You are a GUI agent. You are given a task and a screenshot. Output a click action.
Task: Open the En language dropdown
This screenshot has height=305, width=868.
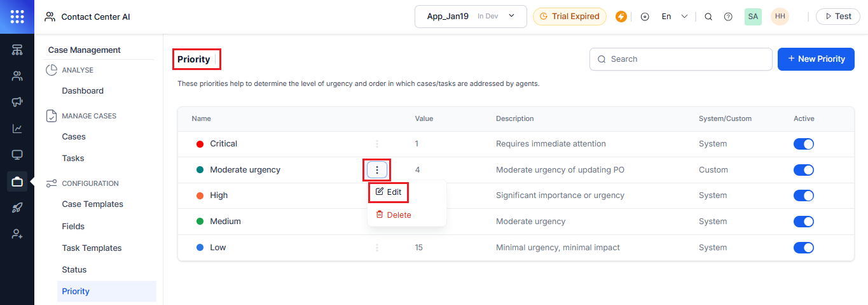[x=674, y=17]
